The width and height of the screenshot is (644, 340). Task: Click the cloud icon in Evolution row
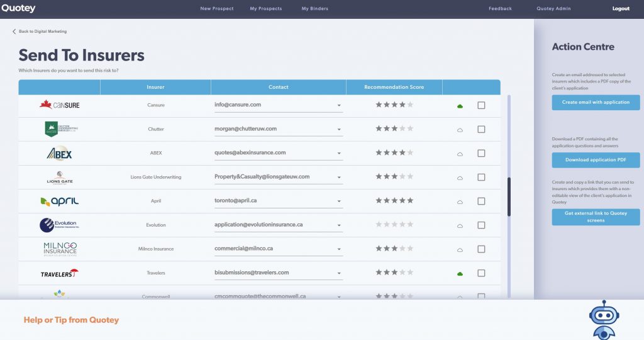pyautogui.click(x=460, y=225)
